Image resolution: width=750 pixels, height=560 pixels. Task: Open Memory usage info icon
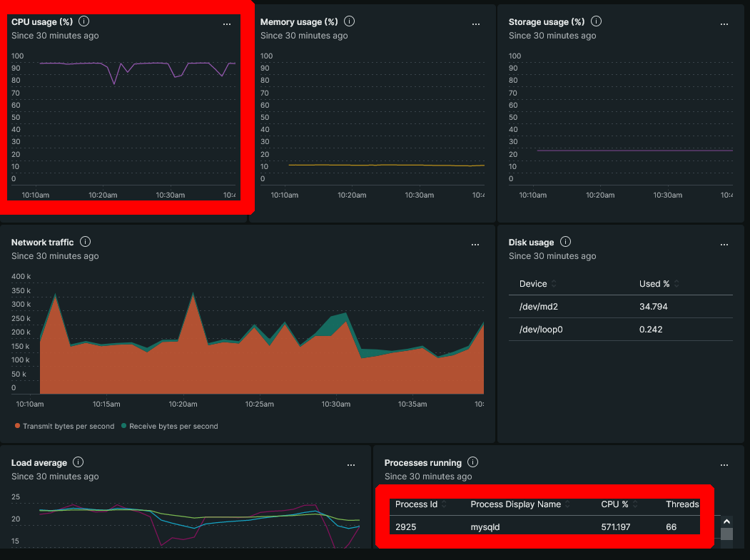point(349,21)
